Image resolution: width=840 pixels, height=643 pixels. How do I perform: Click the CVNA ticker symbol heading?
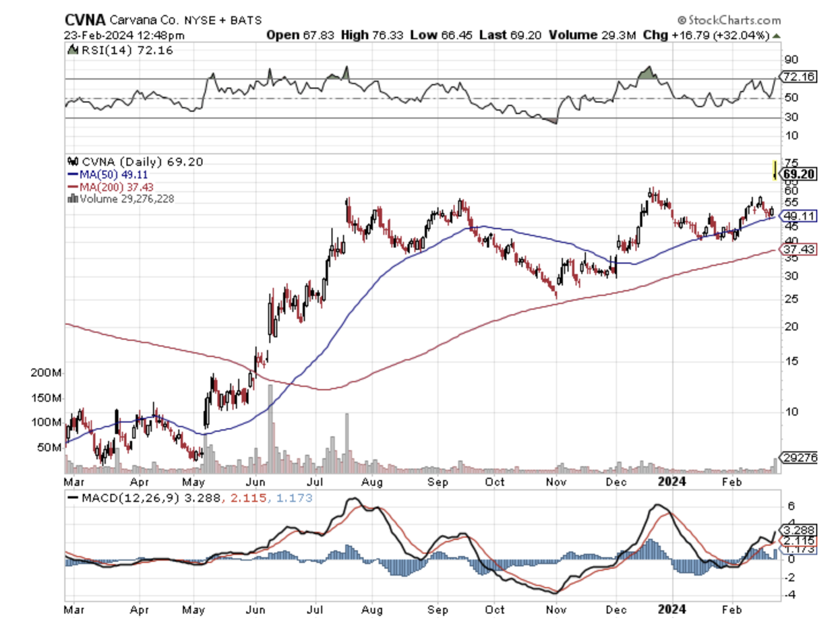(x=85, y=20)
